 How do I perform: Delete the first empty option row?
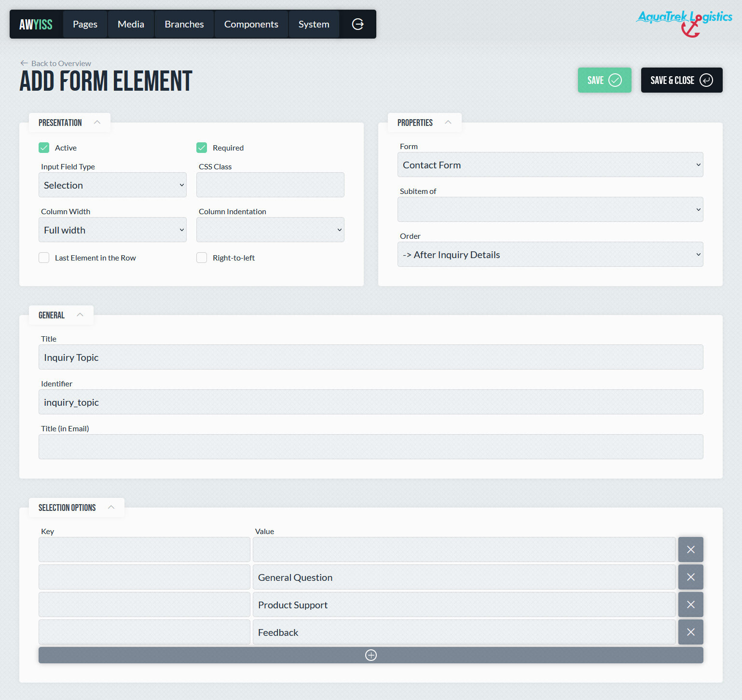(690, 549)
